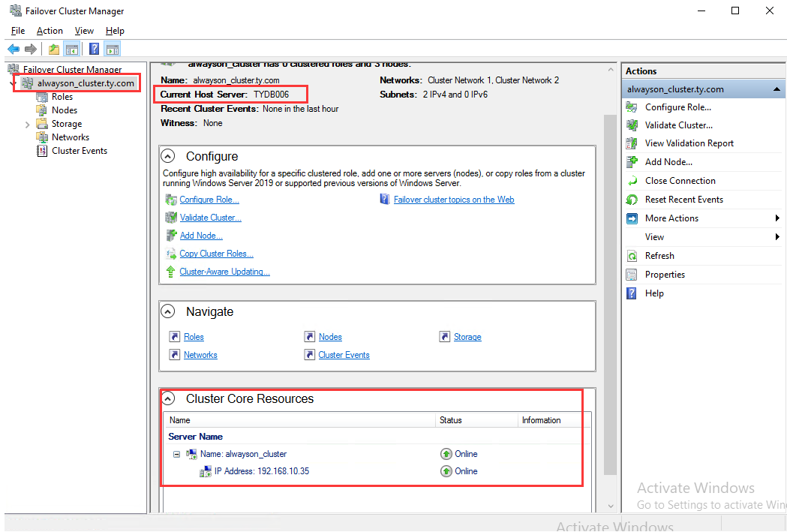Click Reset Recent Events in Actions pane
Image resolution: width=787 pixels, height=532 pixels.
pyautogui.click(x=684, y=200)
